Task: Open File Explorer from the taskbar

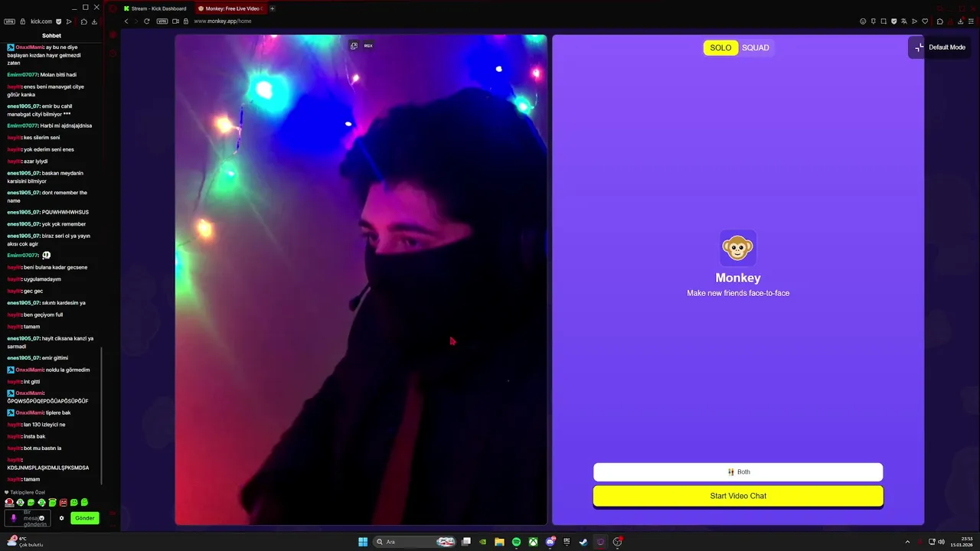Action: click(x=499, y=542)
